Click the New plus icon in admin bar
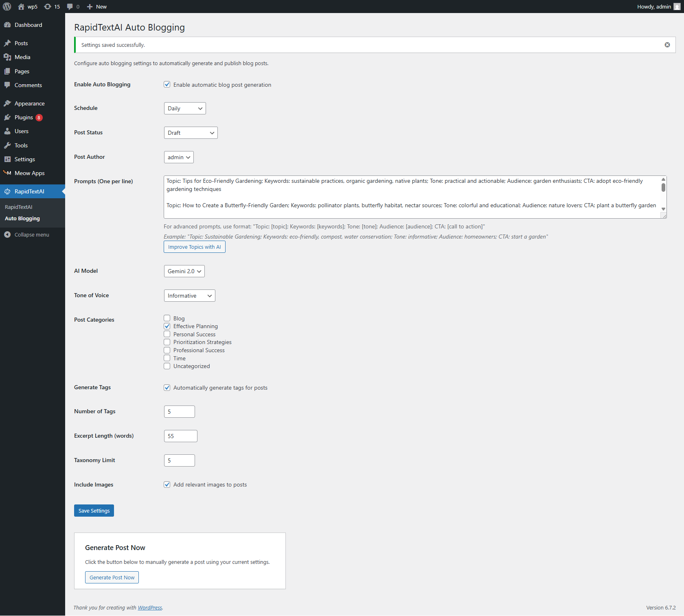Screen dimensions: 684x616 coord(90,7)
